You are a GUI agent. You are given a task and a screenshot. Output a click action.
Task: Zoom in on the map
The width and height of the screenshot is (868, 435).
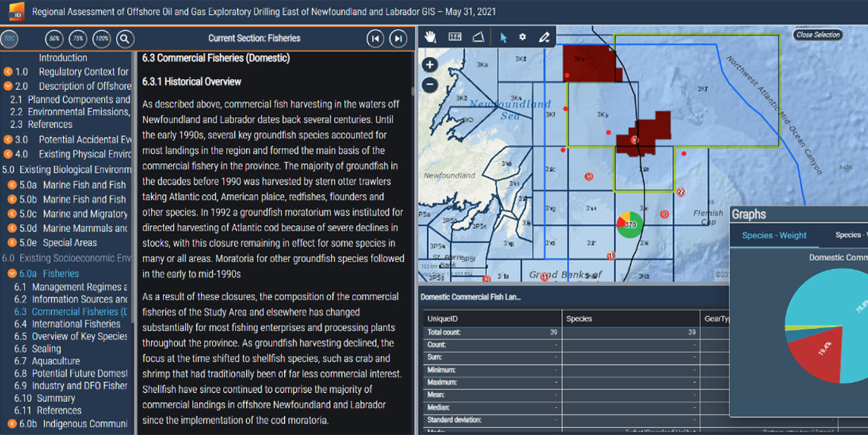click(x=429, y=65)
